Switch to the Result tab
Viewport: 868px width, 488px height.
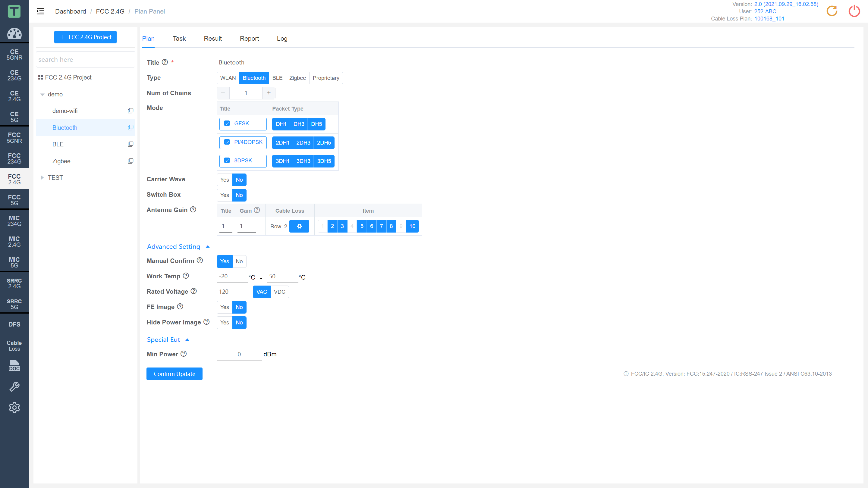tap(212, 38)
